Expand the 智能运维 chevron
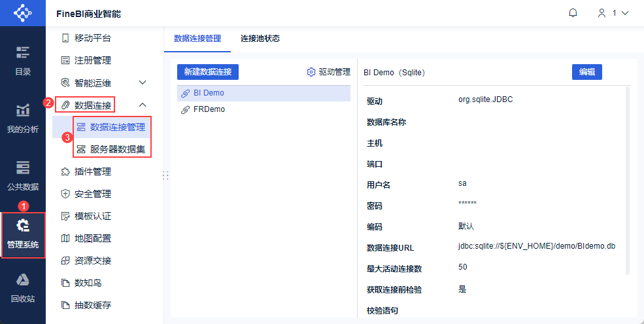 (x=143, y=82)
